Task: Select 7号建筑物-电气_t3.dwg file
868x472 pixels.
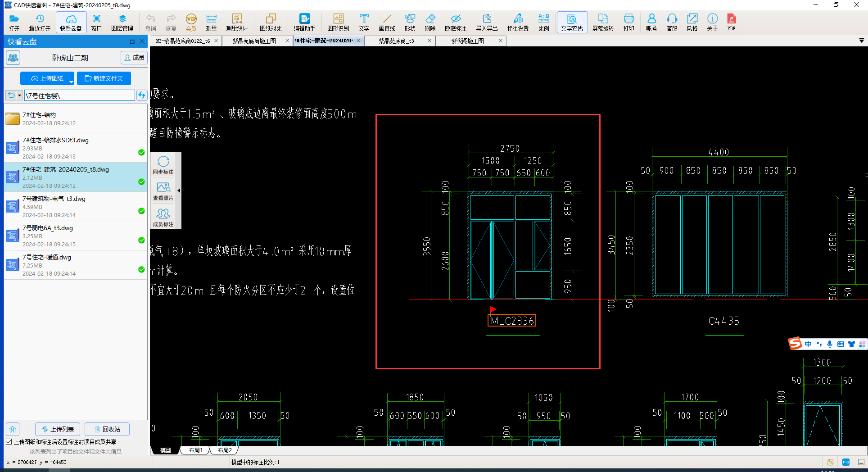Action: (76, 206)
